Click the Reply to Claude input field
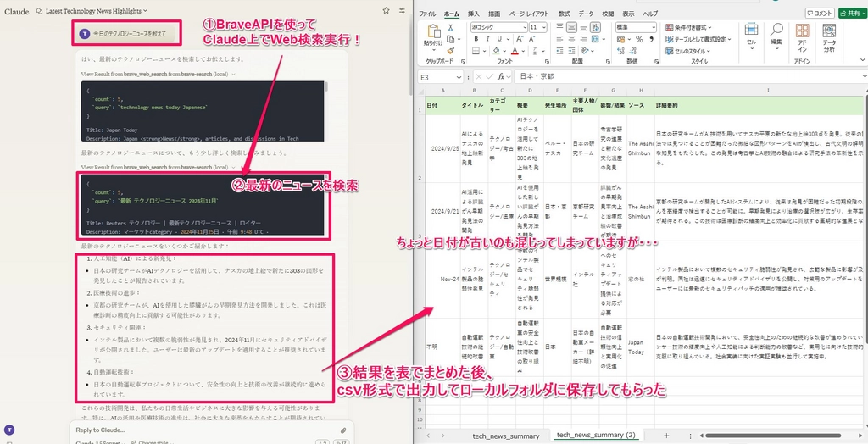868x444 pixels. (x=205, y=430)
